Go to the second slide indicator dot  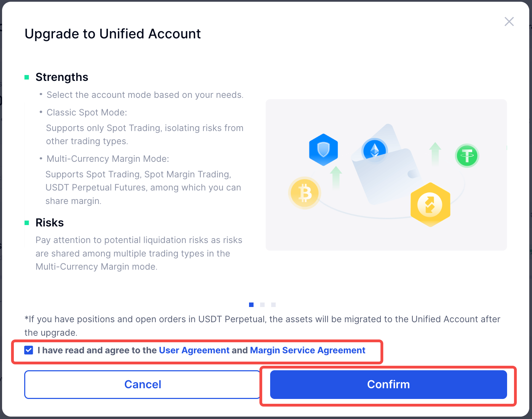point(263,305)
